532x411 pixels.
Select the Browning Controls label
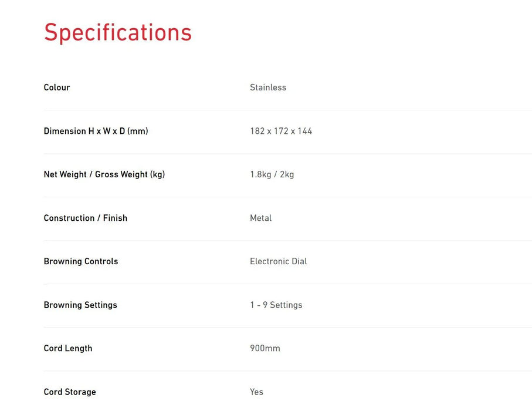[81, 261]
